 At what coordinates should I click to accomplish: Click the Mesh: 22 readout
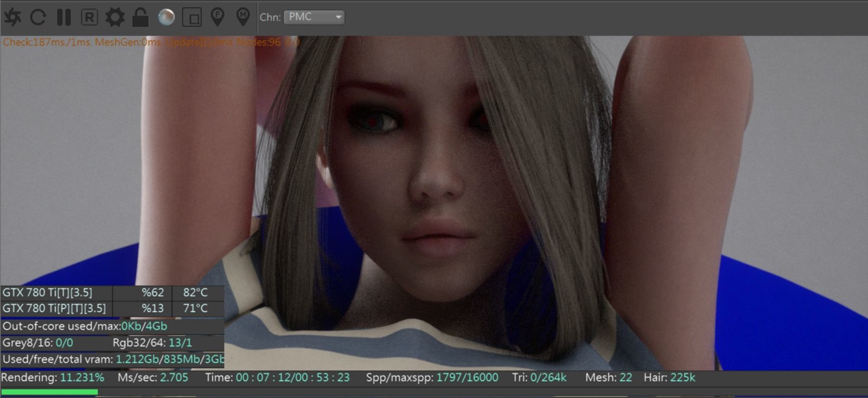tap(609, 377)
